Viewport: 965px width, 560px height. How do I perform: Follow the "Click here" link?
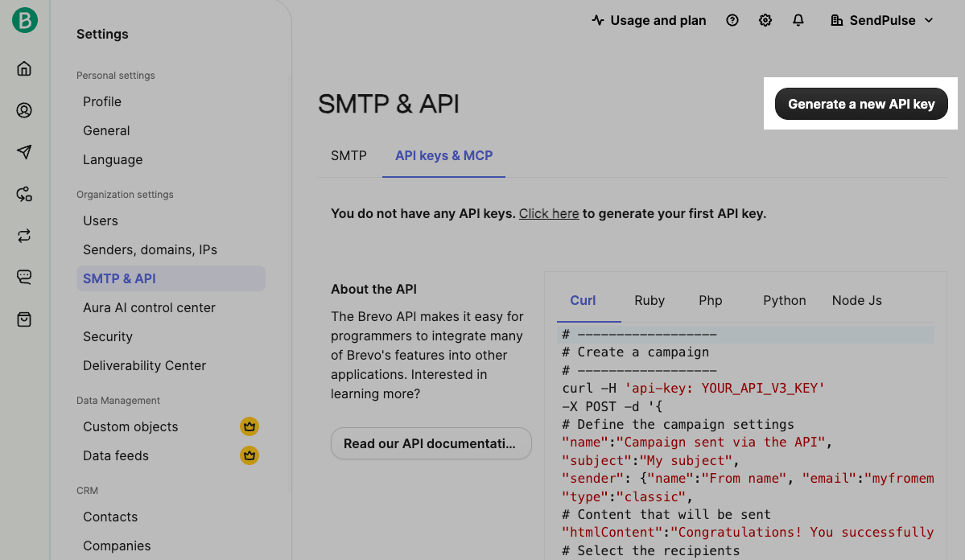548,214
